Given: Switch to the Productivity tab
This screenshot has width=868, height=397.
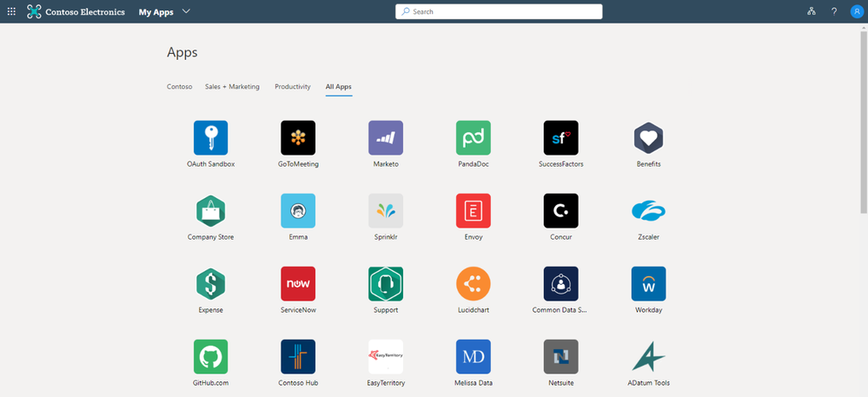Looking at the screenshot, I should [x=292, y=87].
